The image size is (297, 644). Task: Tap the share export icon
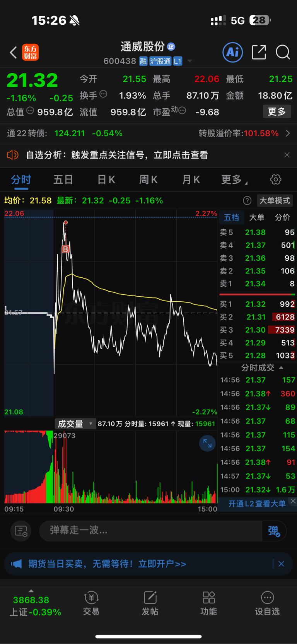click(259, 52)
